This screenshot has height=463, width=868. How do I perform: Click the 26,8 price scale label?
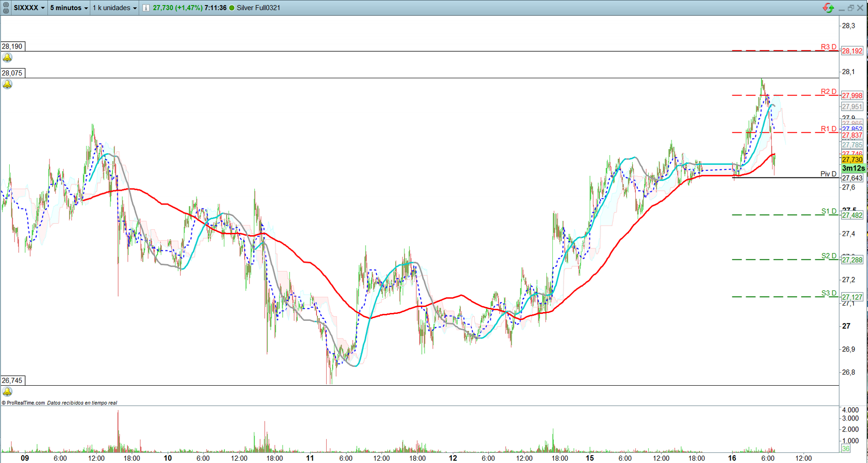[x=849, y=372]
